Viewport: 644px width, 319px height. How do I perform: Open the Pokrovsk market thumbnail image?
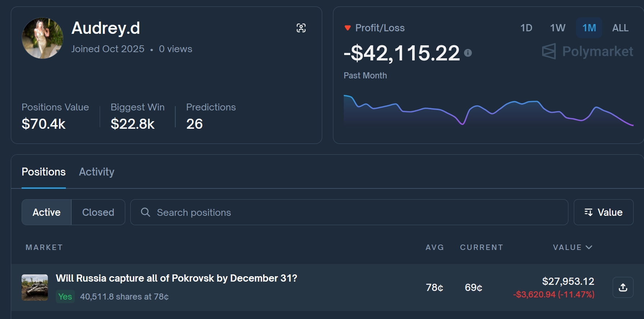35,287
